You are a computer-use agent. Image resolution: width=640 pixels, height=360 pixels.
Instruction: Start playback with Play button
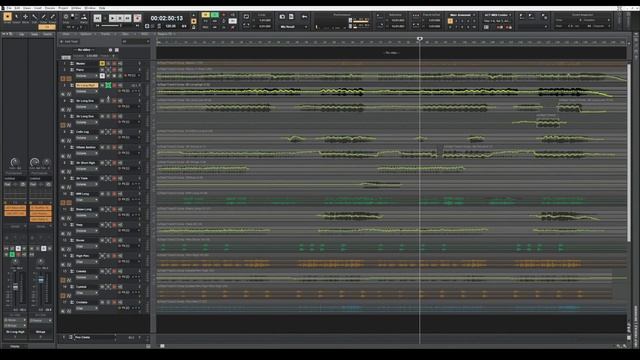[112, 18]
